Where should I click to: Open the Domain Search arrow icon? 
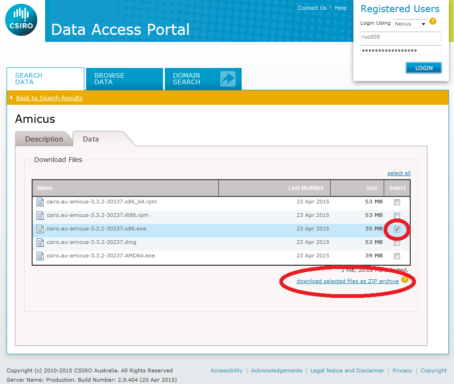[x=228, y=79]
